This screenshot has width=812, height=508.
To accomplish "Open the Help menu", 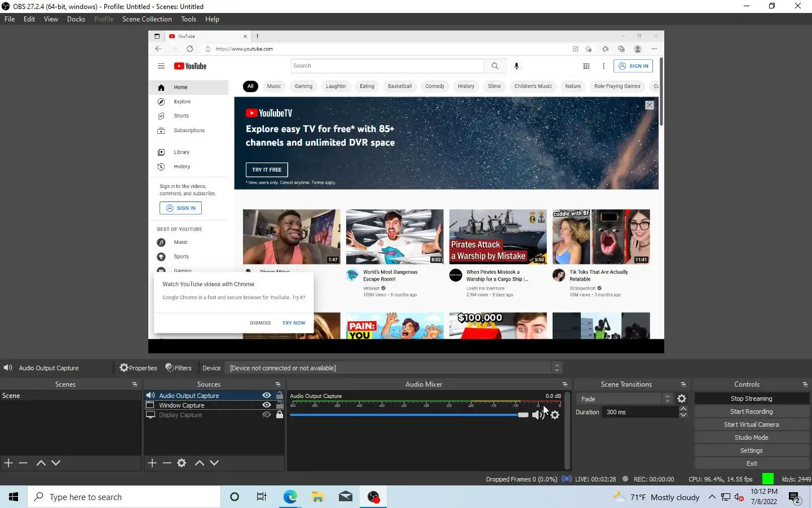I will (x=212, y=19).
